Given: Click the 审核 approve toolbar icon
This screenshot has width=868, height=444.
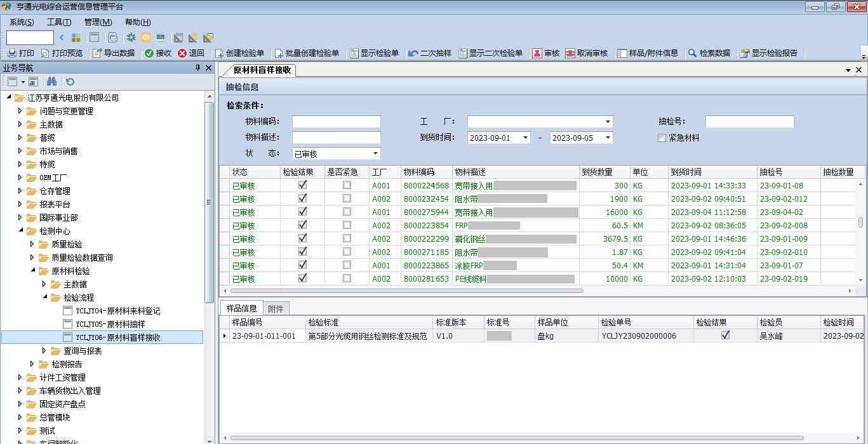Looking at the screenshot, I should point(537,53).
